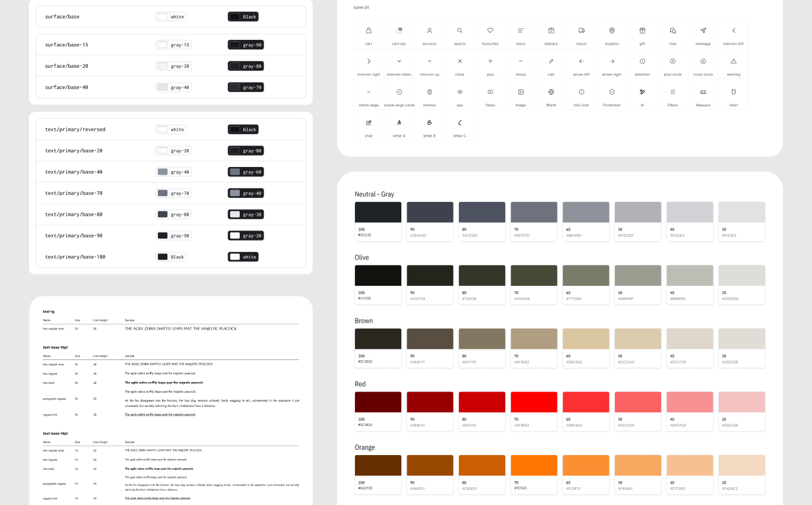Click the warning triangle icon
This screenshot has height=505, width=812.
pyautogui.click(x=734, y=61)
